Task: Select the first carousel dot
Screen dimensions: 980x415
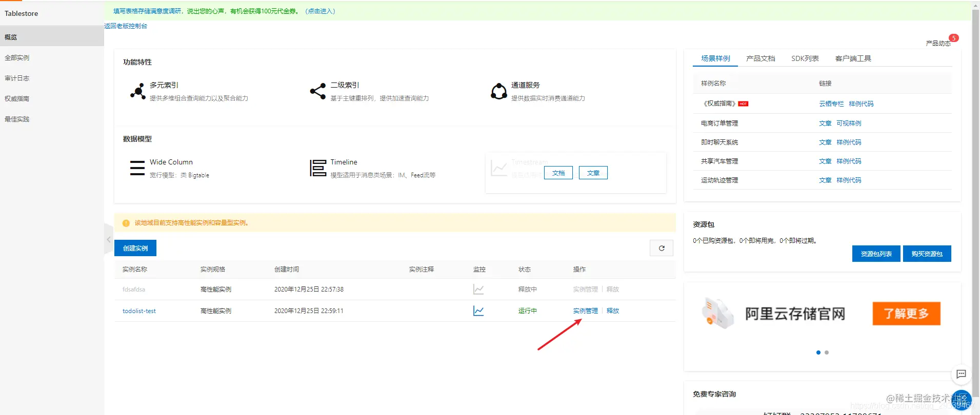Action: [818, 352]
